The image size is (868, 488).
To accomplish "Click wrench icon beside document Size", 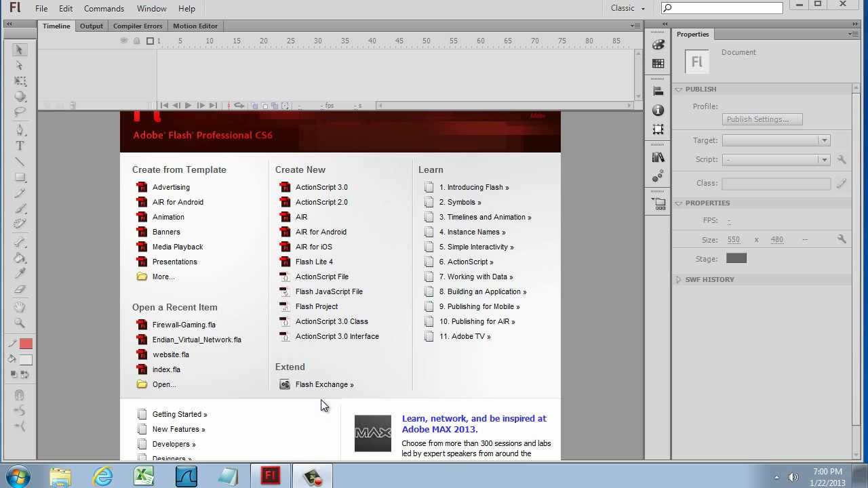I will pyautogui.click(x=842, y=239).
